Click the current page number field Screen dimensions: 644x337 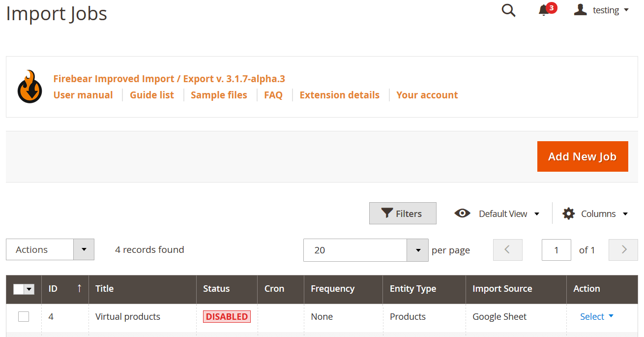(x=556, y=250)
